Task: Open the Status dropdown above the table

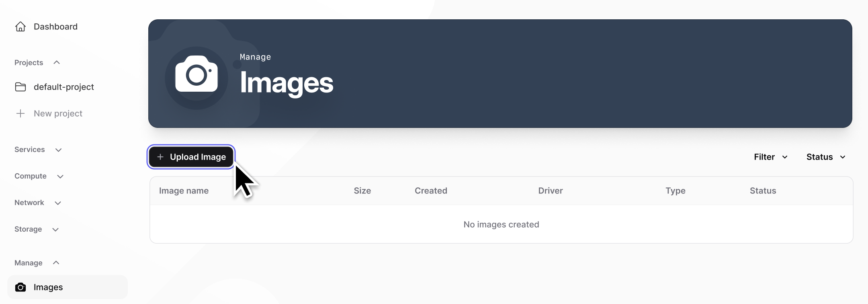Action: 826,157
